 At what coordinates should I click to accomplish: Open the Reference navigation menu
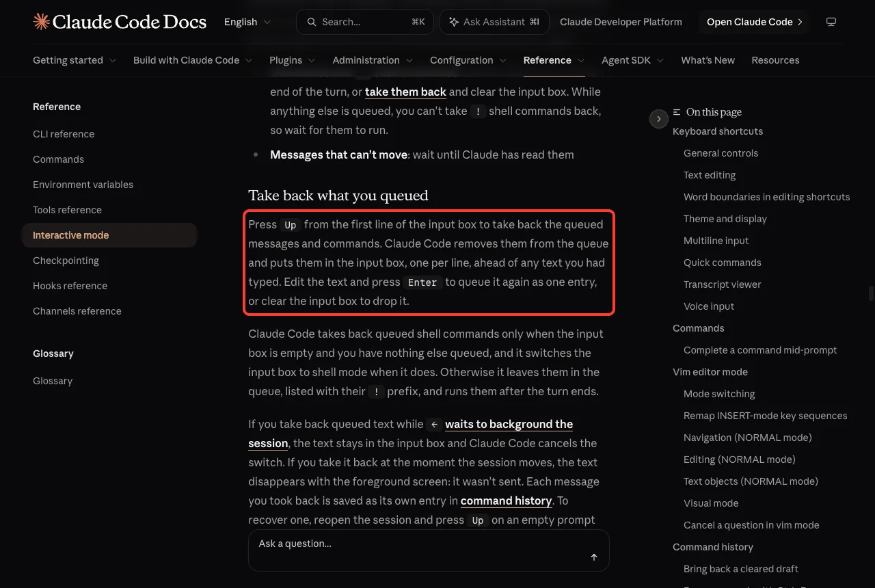pos(554,60)
